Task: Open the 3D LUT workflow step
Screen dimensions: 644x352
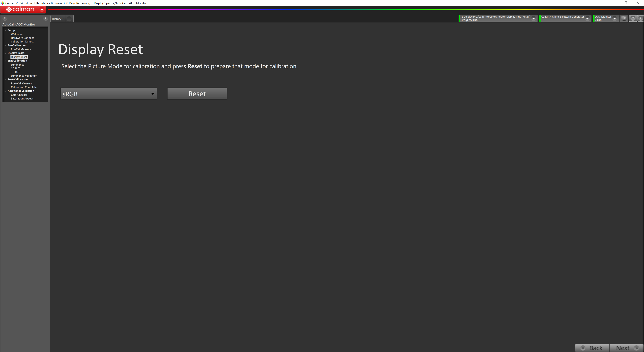Action: pyautogui.click(x=15, y=72)
